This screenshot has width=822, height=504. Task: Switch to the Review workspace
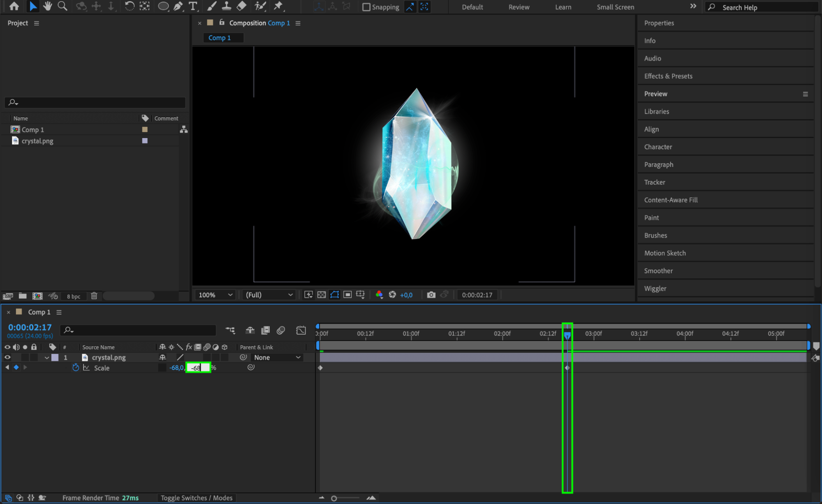point(519,7)
